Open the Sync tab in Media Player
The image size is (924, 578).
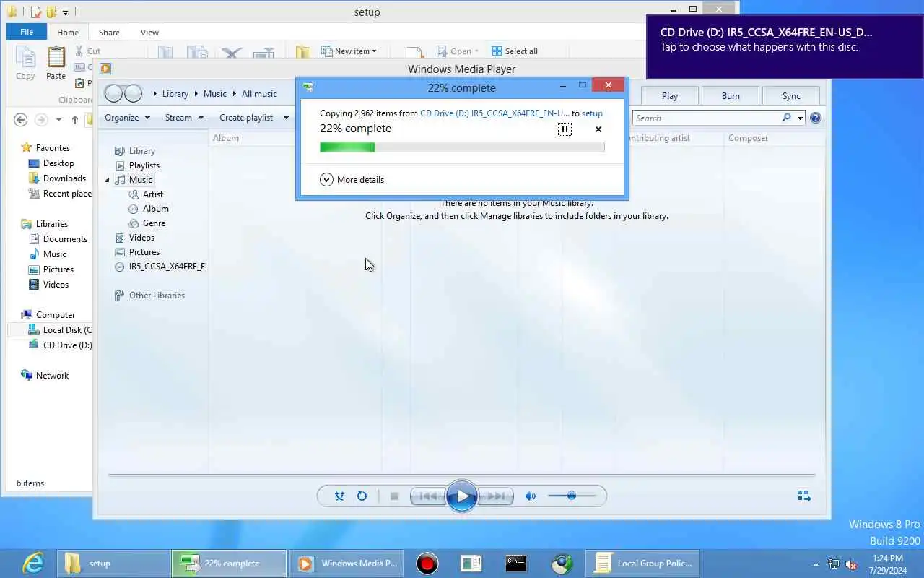[791, 96]
